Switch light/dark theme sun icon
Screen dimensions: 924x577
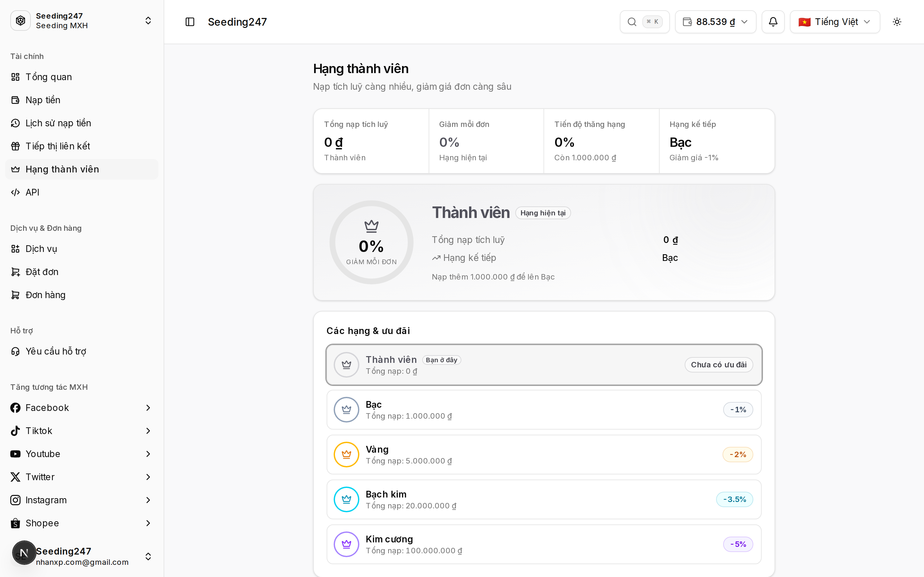(897, 22)
